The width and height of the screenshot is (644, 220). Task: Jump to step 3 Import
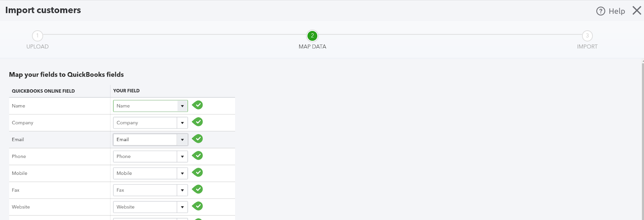pyautogui.click(x=587, y=36)
